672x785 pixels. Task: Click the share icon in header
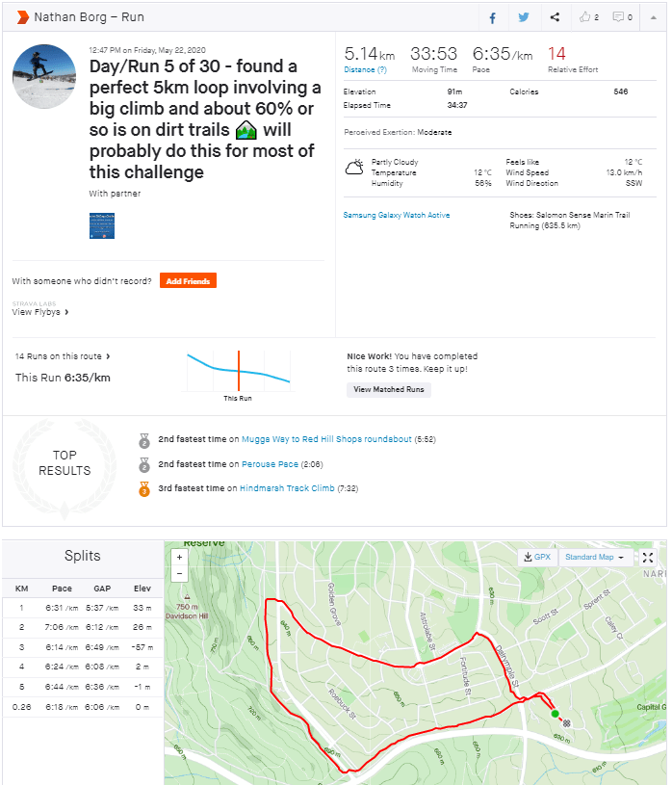555,17
